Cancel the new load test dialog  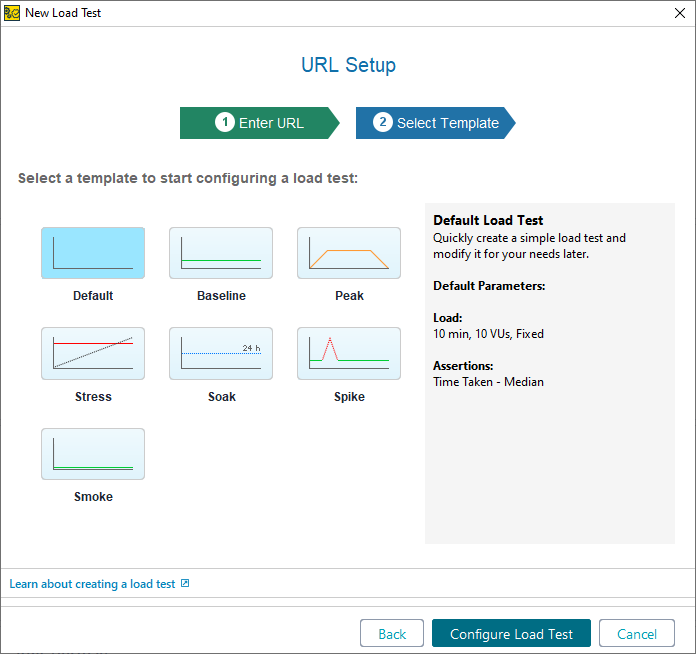point(637,634)
